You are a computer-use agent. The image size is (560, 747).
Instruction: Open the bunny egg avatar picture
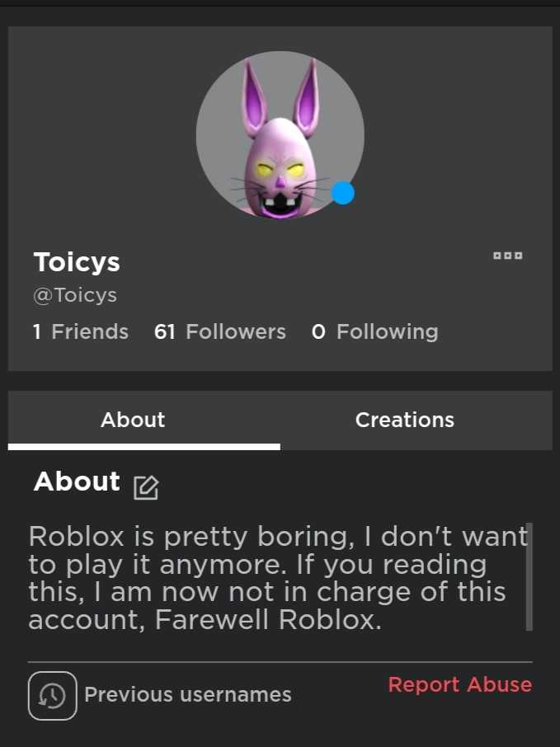pyautogui.click(x=280, y=135)
